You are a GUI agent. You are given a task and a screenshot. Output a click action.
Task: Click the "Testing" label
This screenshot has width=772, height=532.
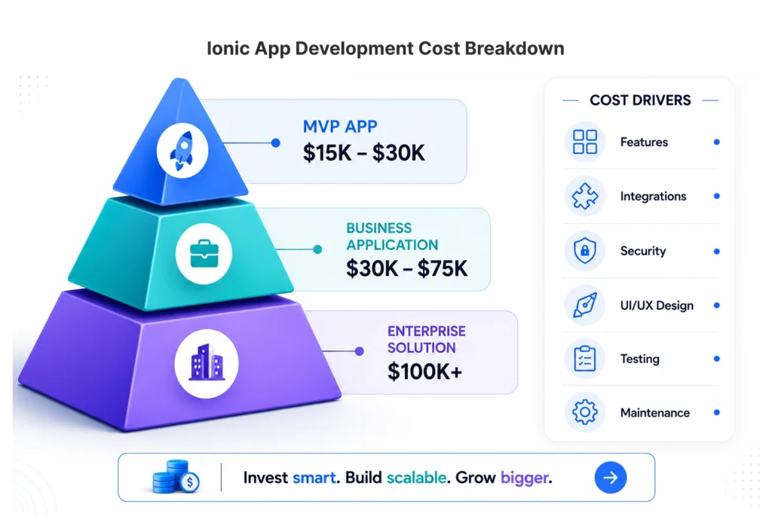tap(639, 359)
